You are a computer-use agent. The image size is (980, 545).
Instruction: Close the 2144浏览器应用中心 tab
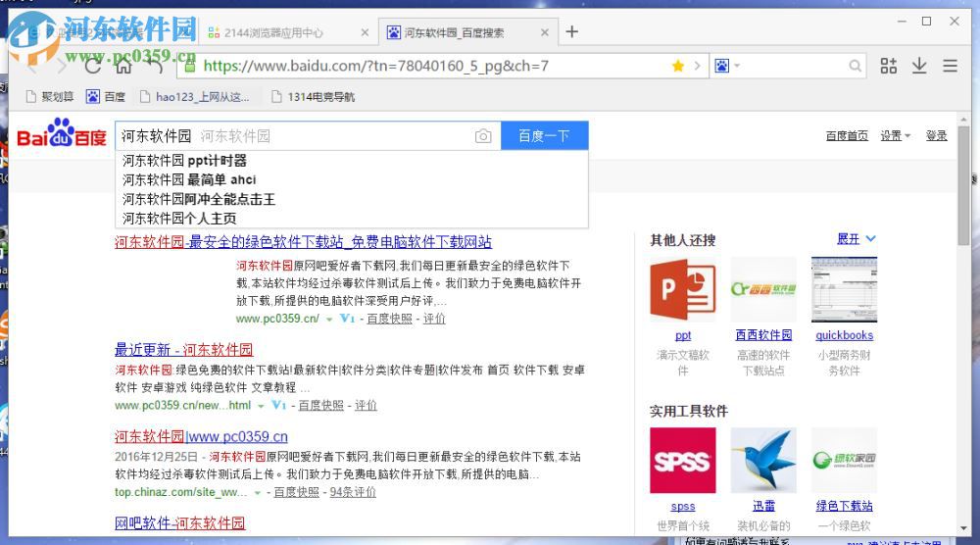pyautogui.click(x=365, y=32)
